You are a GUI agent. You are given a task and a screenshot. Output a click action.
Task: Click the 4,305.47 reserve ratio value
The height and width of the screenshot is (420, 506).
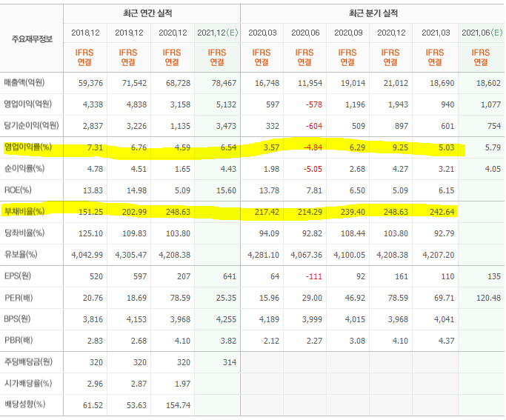[x=130, y=255]
